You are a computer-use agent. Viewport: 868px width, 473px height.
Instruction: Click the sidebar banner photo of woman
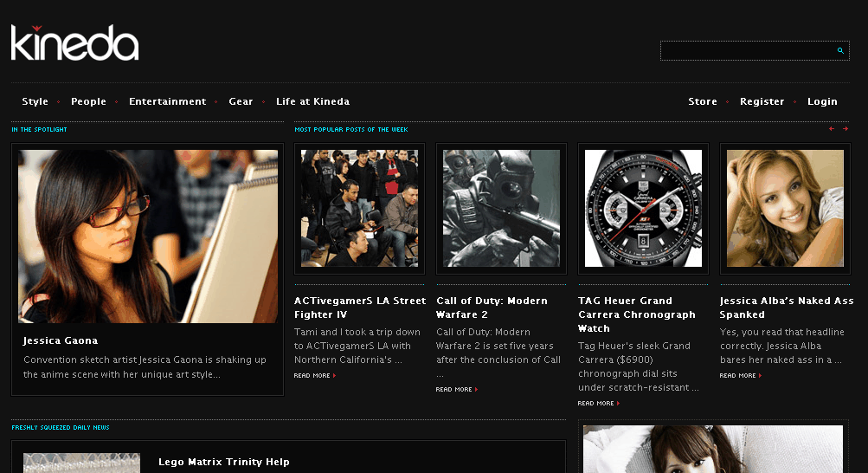click(x=713, y=450)
